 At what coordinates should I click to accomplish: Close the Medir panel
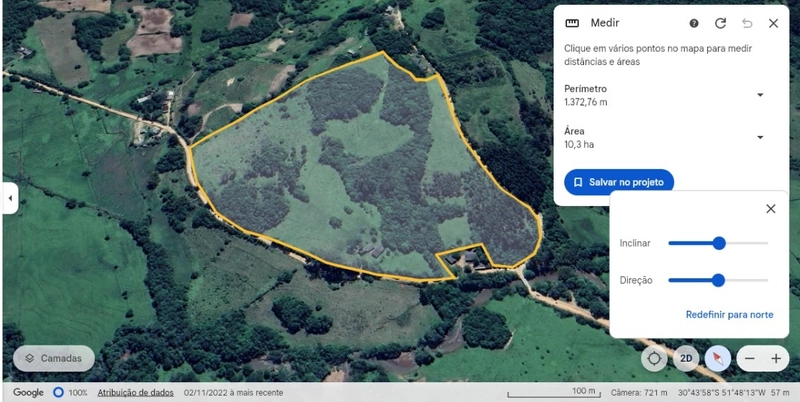pyautogui.click(x=773, y=23)
